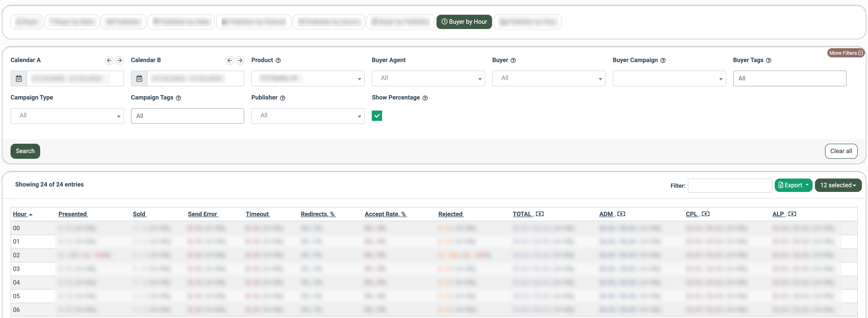Sort table by Redirects, % column
This screenshot has height=318, width=868.
(x=318, y=214)
